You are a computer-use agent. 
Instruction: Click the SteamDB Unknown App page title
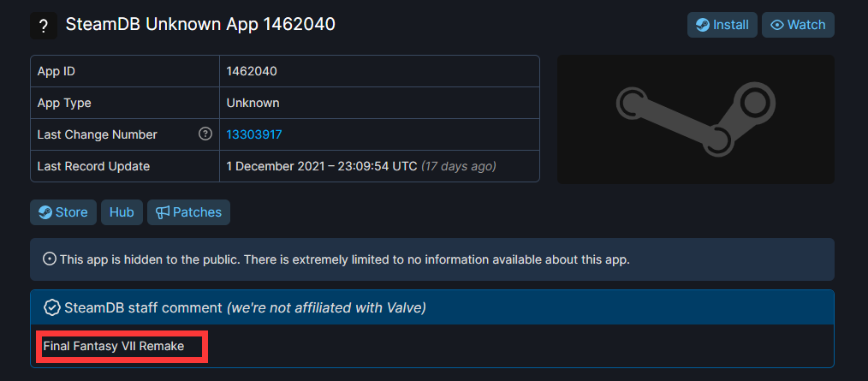pyautogui.click(x=200, y=25)
